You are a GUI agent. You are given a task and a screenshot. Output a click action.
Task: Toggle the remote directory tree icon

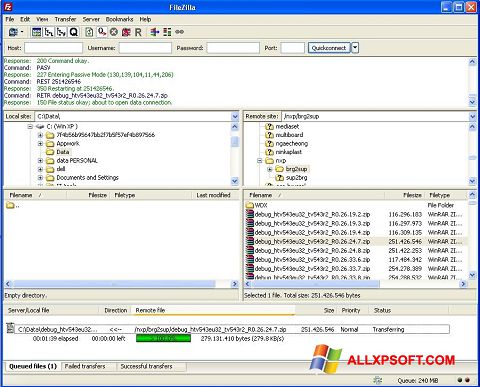pyautogui.click(x=61, y=32)
